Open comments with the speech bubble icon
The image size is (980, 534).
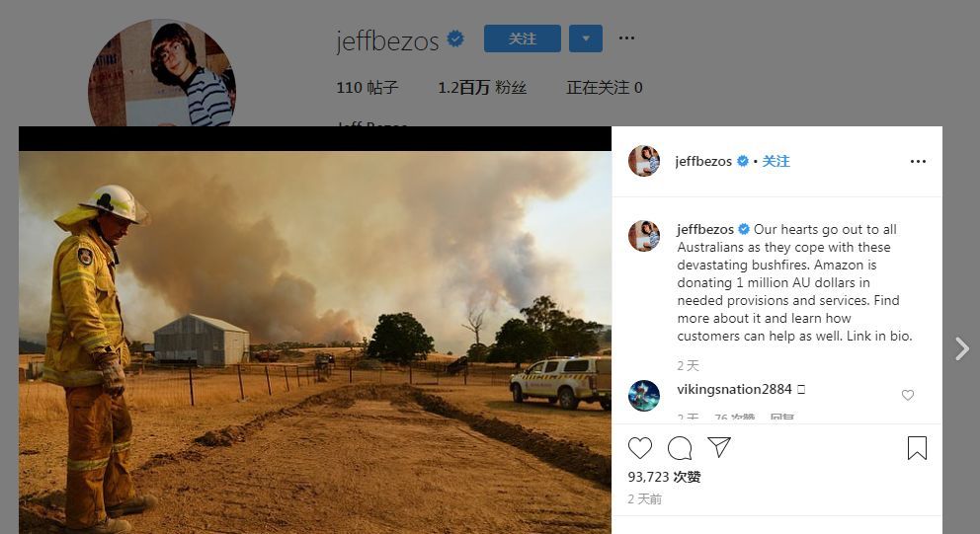tap(680, 448)
